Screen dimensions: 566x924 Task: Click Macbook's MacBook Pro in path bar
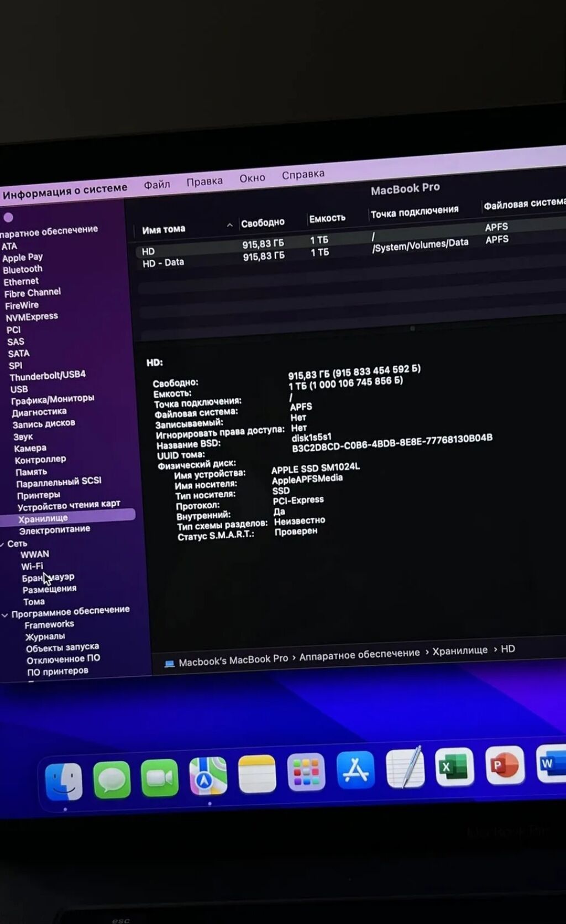[233, 660]
